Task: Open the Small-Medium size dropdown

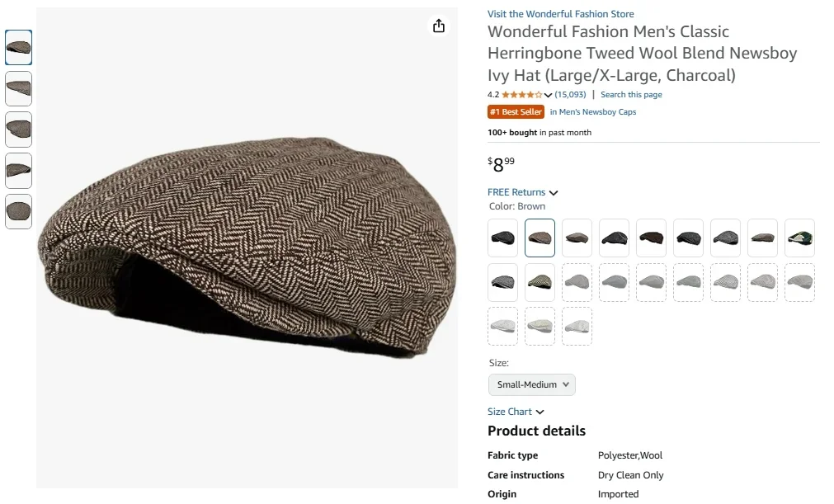Action: (531, 384)
